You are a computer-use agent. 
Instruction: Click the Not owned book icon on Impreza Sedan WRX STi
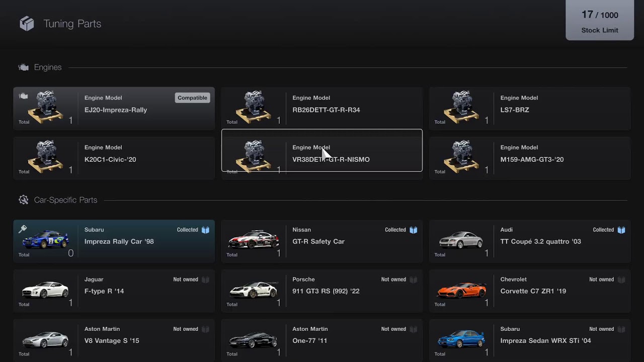pos(621,329)
